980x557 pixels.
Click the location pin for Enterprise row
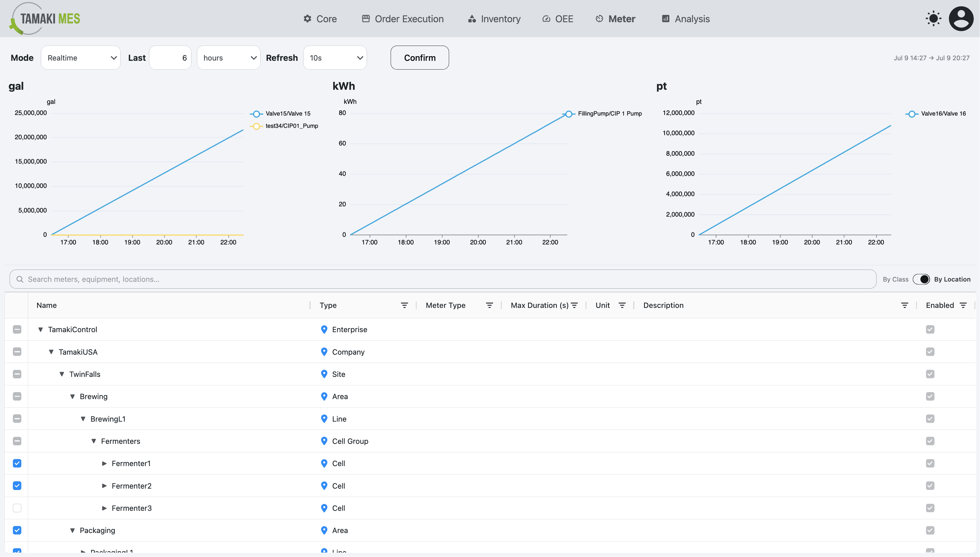(324, 330)
